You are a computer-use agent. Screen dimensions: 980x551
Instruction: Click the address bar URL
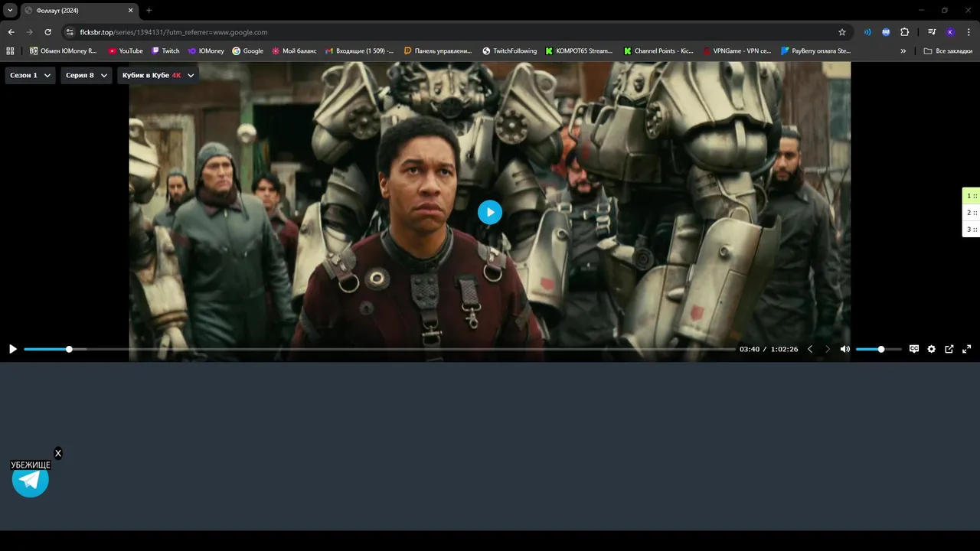[x=174, y=32]
